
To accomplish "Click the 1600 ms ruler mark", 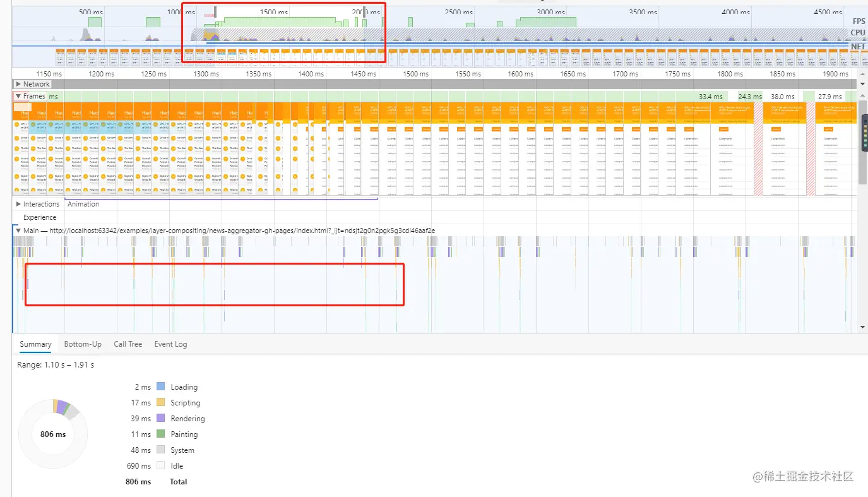I will click(520, 74).
